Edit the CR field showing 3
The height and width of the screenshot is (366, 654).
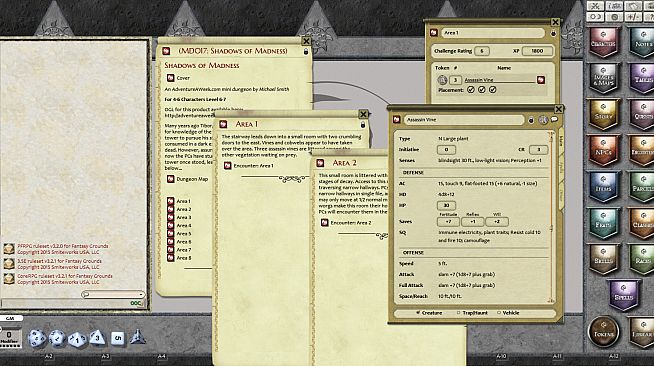(x=538, y=150)
